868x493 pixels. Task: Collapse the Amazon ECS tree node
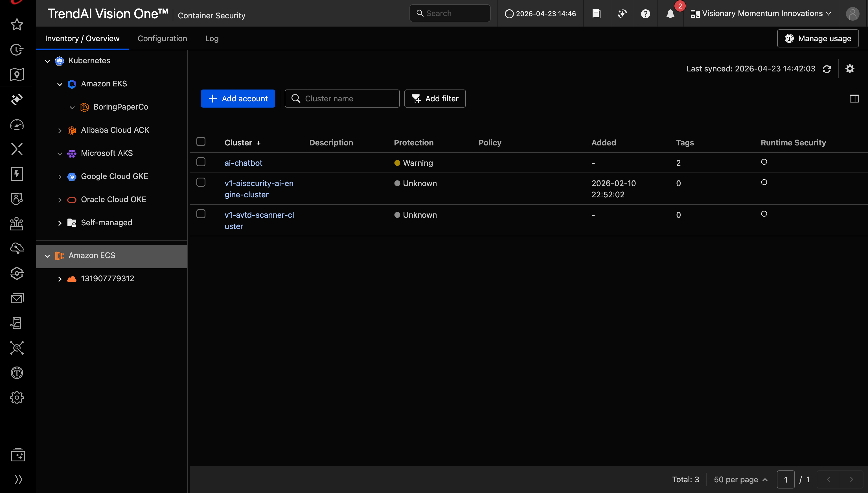tap(47, 256)
